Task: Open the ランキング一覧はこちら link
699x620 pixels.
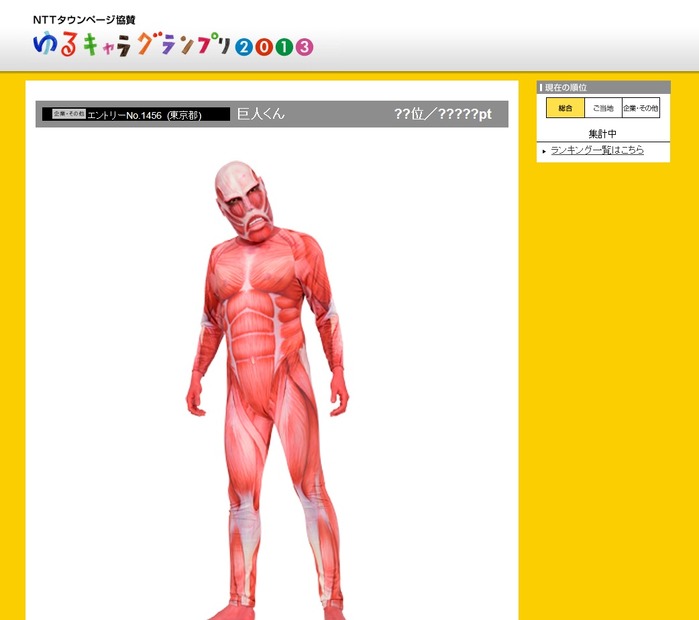Action: [x=597, y=150]
